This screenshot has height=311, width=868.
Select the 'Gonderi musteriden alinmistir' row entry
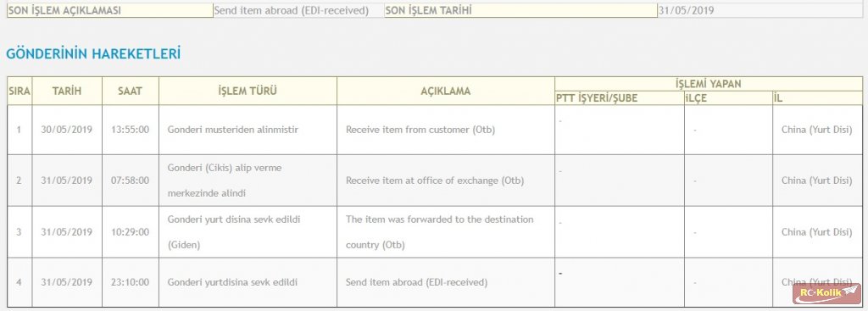pyautogui.click(x=233, y=130)
